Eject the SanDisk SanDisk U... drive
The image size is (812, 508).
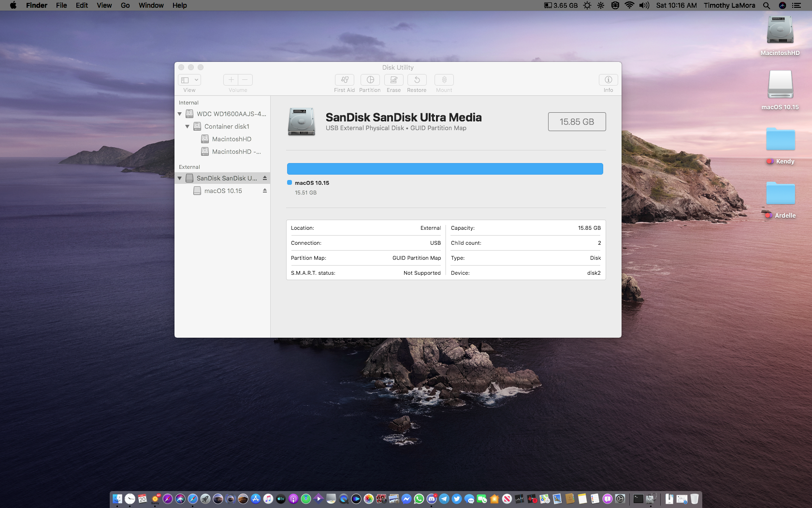265,178
